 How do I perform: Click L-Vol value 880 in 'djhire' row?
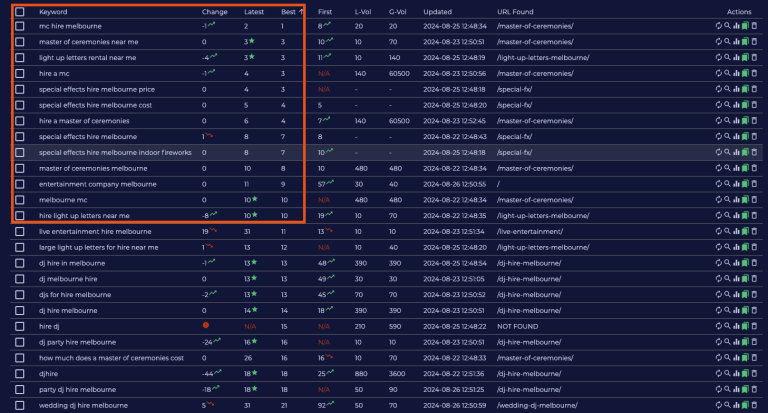(x=361, y=373)
